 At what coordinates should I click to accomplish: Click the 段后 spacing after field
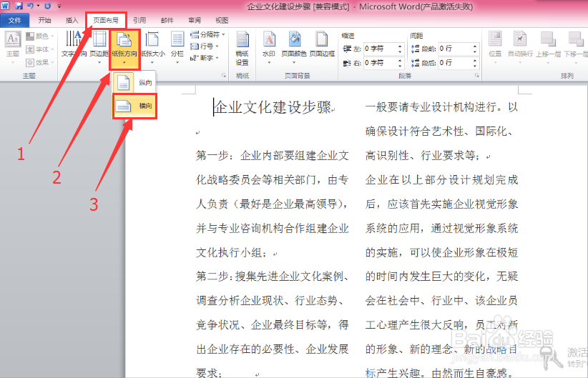pos(455,63)
